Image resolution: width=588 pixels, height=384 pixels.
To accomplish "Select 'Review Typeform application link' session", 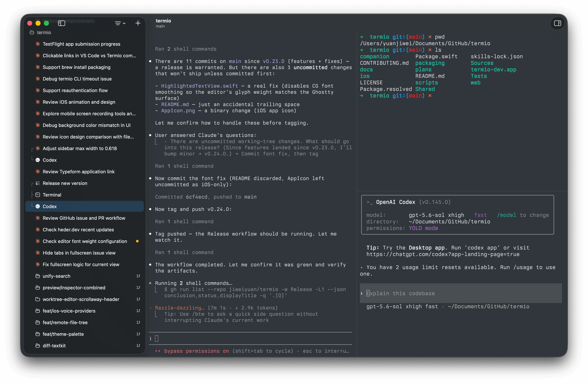I will point(84,172).
